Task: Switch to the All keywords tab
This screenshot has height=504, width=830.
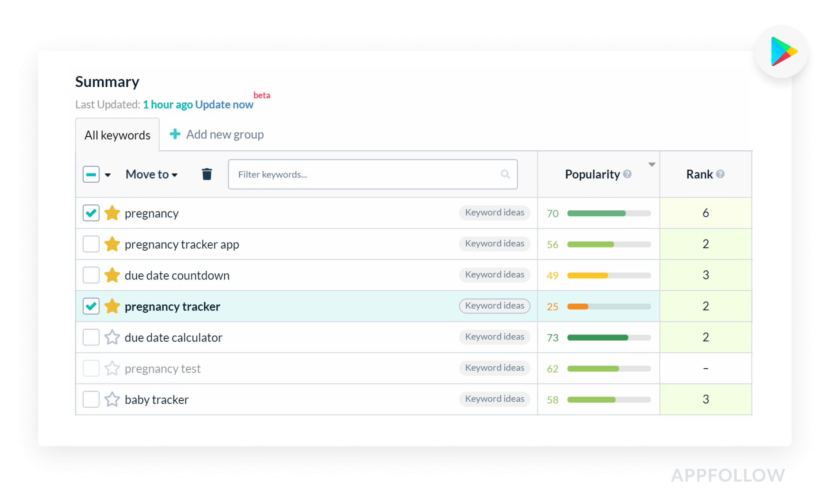Action: coord(117,135)
